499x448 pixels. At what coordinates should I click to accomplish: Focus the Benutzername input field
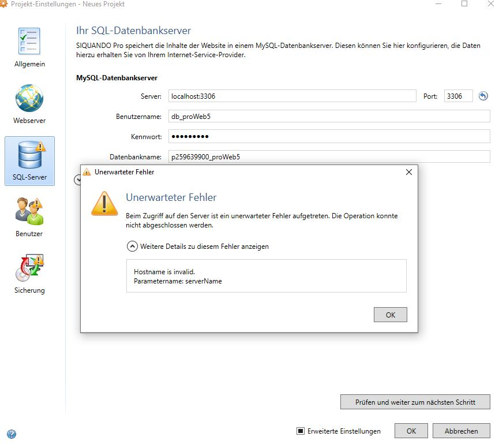point(329,116)
